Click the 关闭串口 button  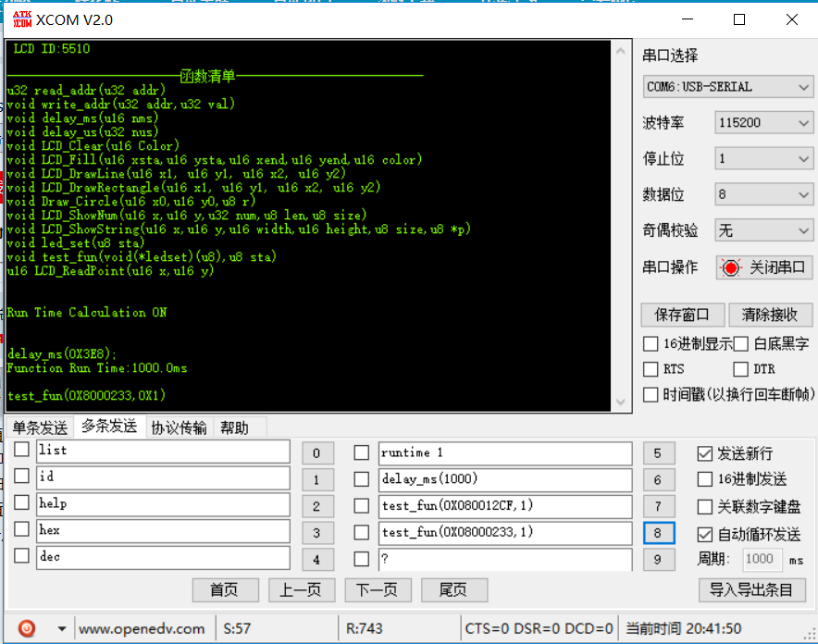[764, 267]
